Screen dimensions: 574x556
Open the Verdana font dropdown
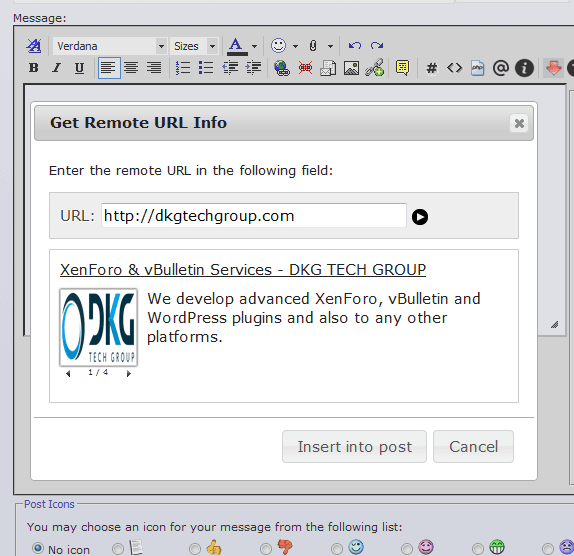click(x=110, y=46)
